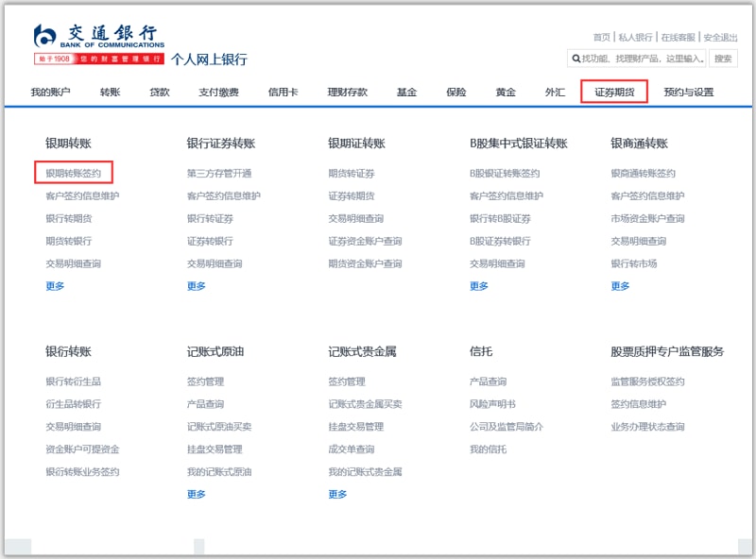Image resolution: width=756 pixels, height=559 pixels.
Task: Open the 预约与设置 menu
Action: click(688, 93)
